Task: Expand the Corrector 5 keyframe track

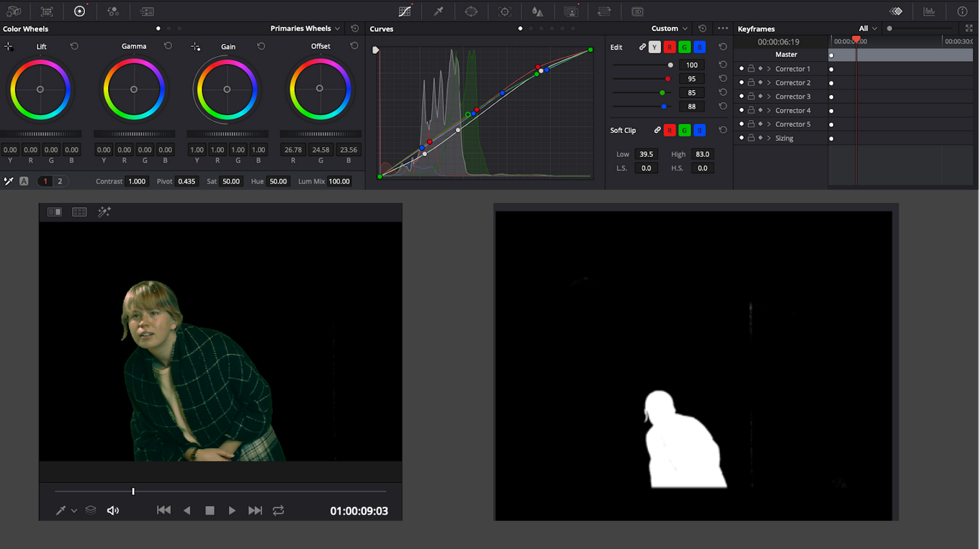Action: click(x=769, y=124)
